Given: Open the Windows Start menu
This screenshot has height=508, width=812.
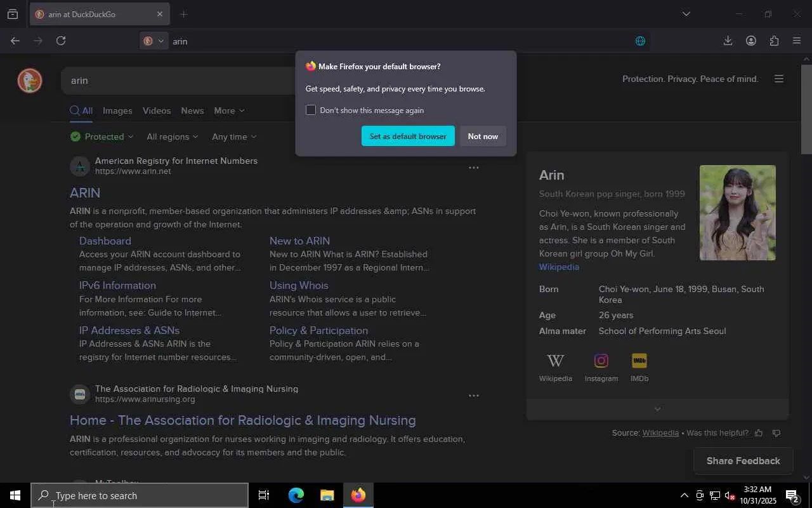Looking at the screenshot, I should click(15, 495).
